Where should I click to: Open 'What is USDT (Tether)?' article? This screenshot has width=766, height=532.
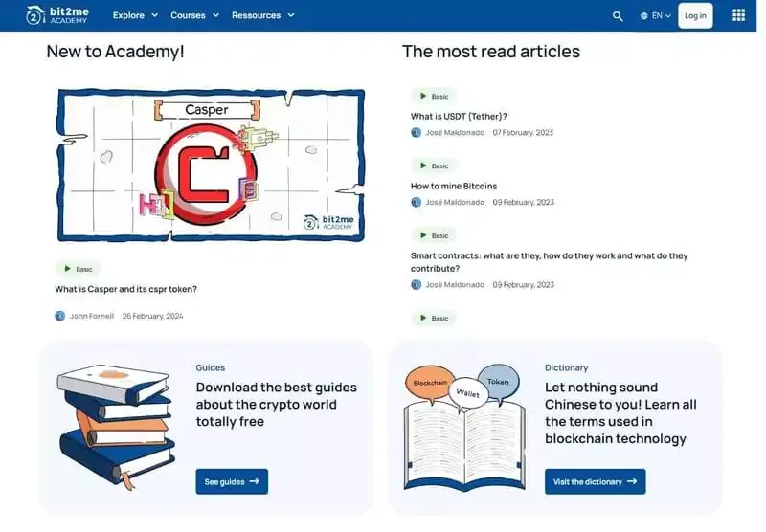pyautogui.click(x=459, y=116)
